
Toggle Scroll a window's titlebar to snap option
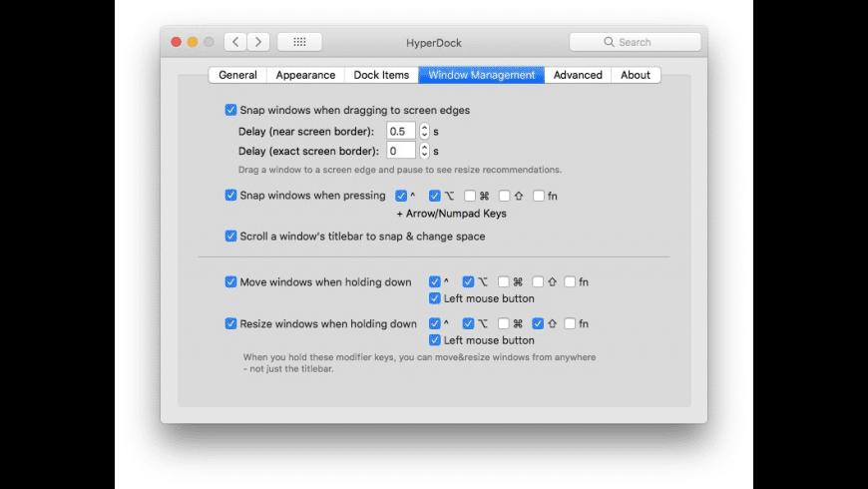tap(230, 236)
